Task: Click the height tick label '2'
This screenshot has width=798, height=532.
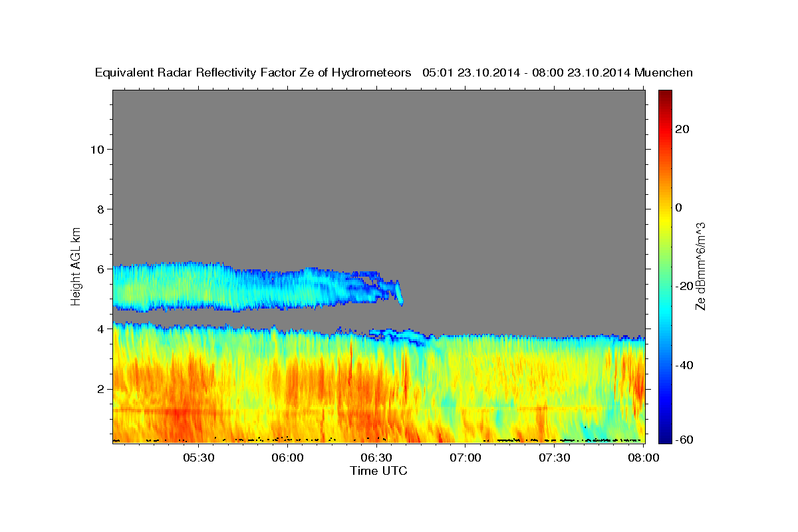Action: pos(100,388)
